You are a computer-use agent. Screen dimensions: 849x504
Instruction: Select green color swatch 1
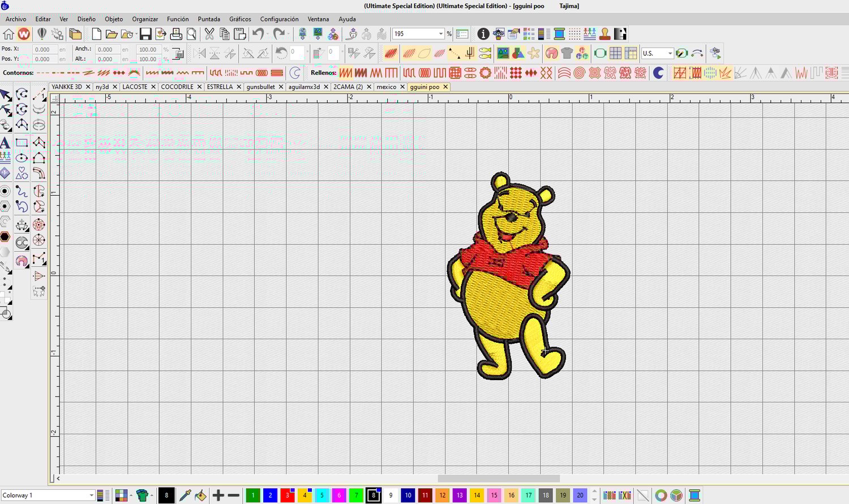253,496
